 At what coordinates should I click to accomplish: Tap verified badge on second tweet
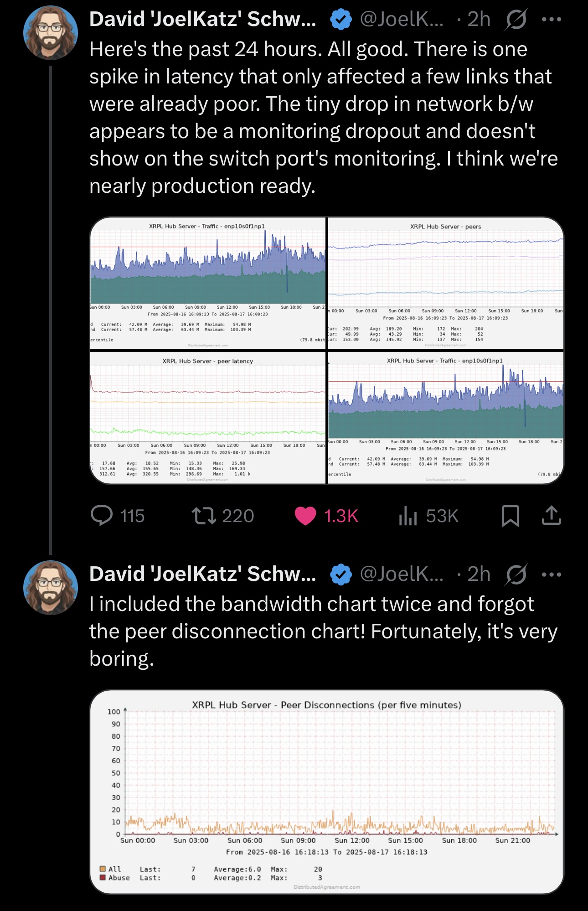pyautogui.click(x=340, y=575)
